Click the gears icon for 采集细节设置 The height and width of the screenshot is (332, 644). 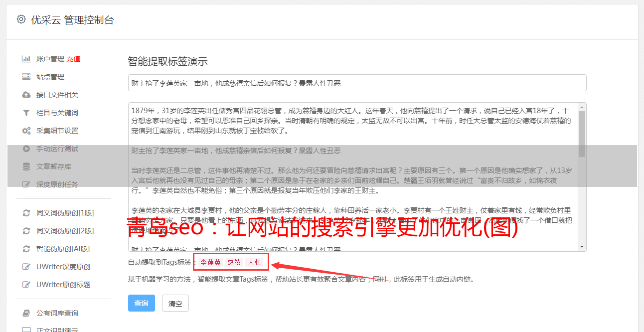[x=26, y=131]
